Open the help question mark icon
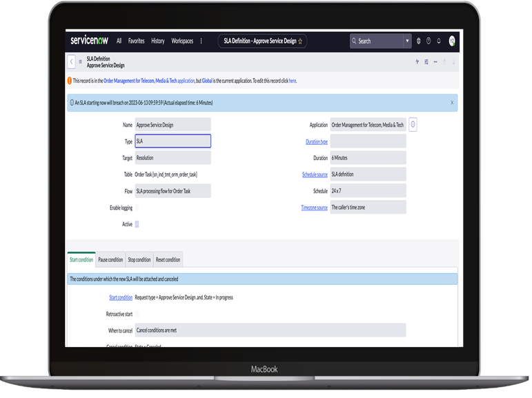 tap(428, 41)
